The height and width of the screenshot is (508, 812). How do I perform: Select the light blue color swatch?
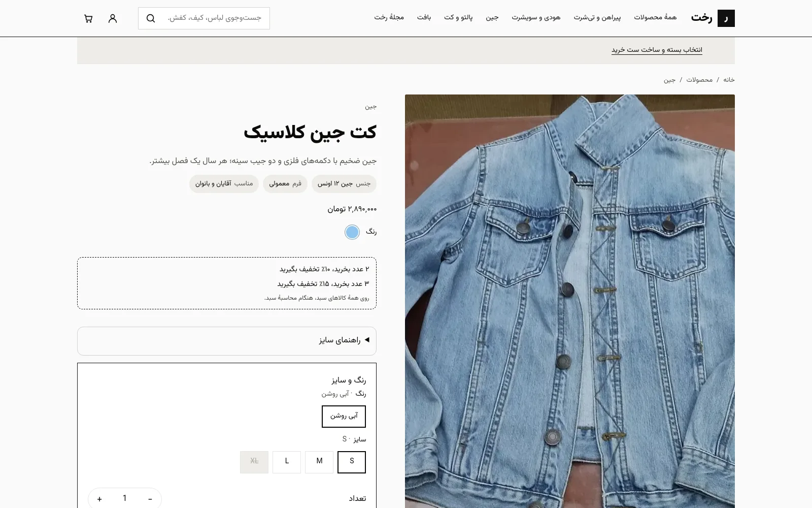[352, 232]
